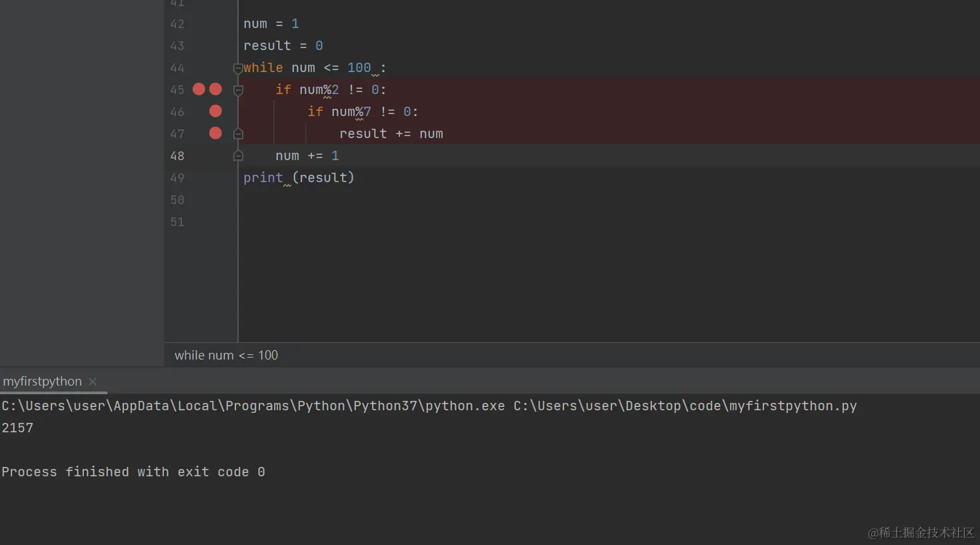Click the fold end marker on line 47

click(238, 133)
